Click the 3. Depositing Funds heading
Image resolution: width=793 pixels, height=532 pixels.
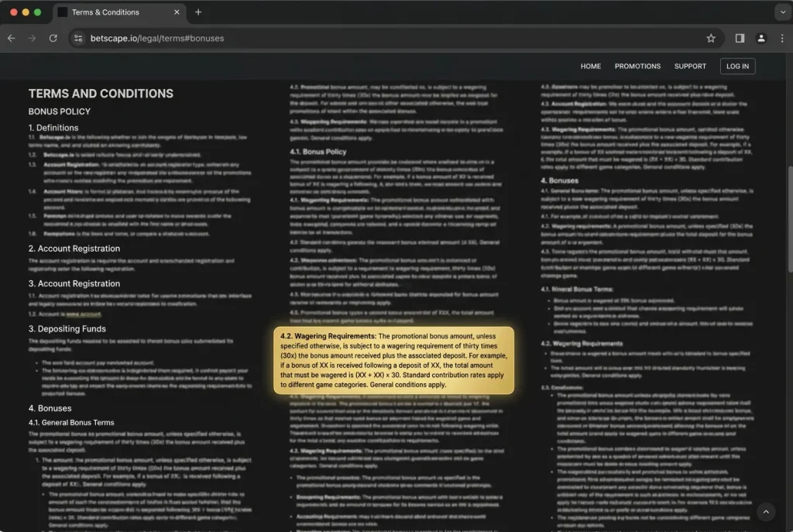(x=67, y=328)
